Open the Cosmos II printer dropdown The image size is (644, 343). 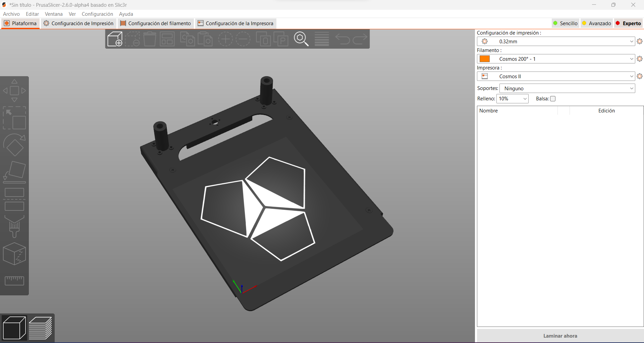pyautogui.click(x=556, y=76)
